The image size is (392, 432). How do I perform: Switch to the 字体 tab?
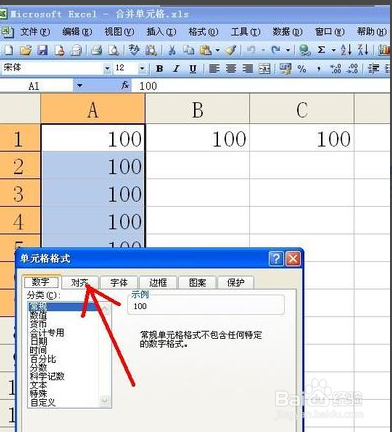click(119, 283)
